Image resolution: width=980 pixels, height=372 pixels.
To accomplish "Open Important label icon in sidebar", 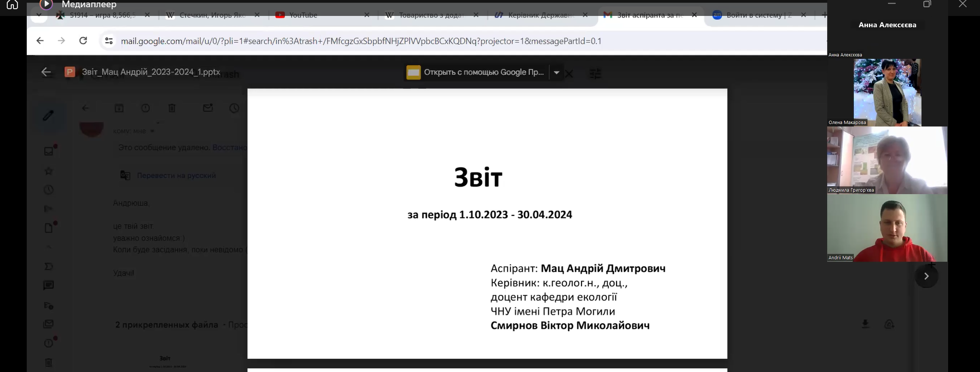I will click(x=49, y=266).
